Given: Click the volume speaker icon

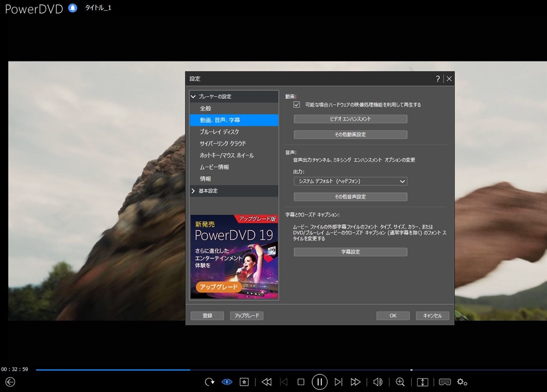Looking at the screenshot, I should (x=378, y=382).
